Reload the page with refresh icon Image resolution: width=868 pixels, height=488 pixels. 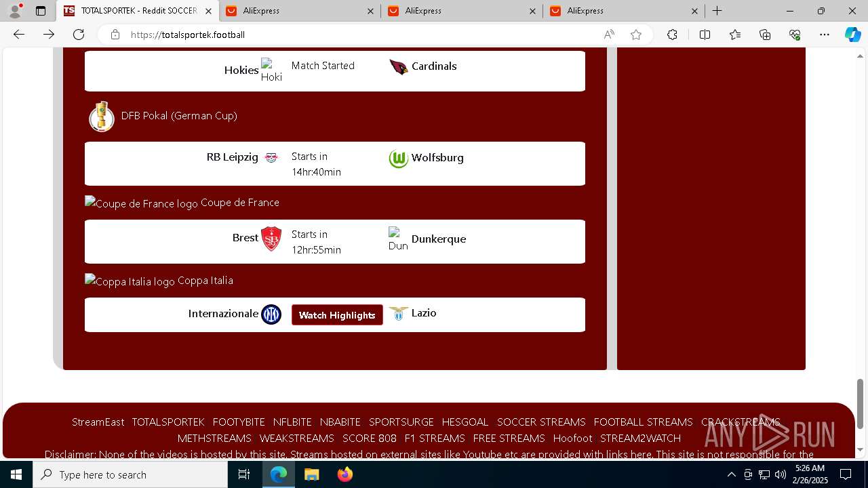coord(79,35)
